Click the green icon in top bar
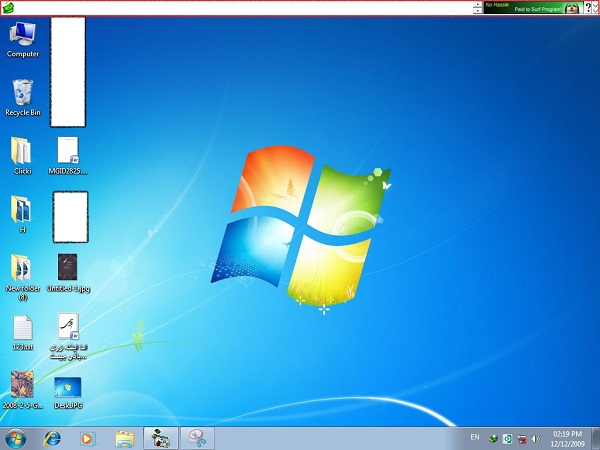Screen dimensions: 600x450 [x=8, y=8]
